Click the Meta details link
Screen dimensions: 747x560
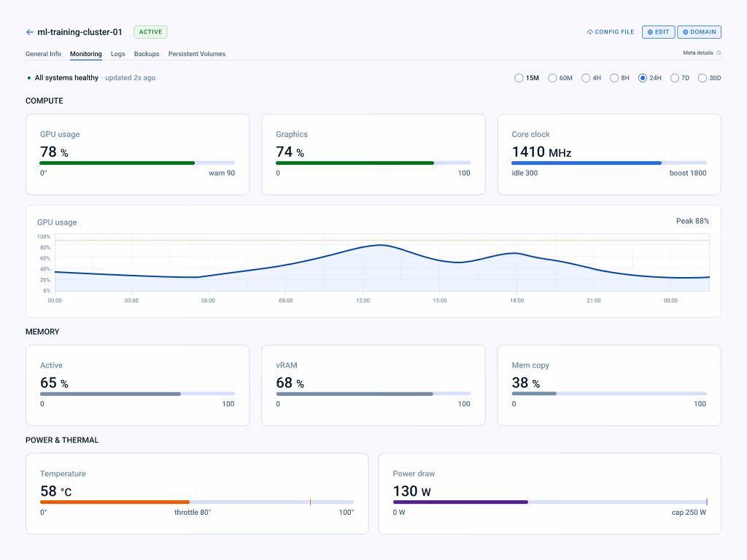pyautogui.click(x=698, y=52)
